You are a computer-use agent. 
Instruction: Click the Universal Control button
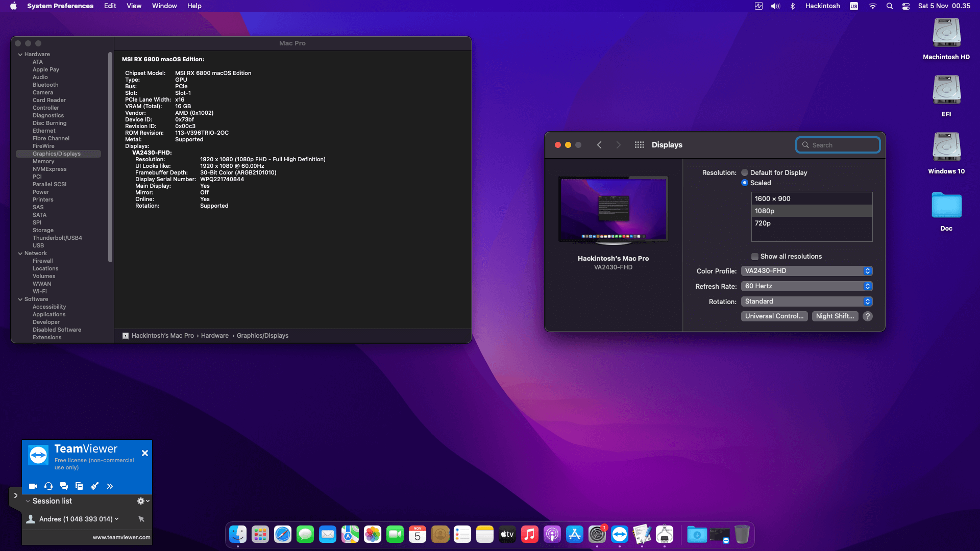click(x=774, y=316)
